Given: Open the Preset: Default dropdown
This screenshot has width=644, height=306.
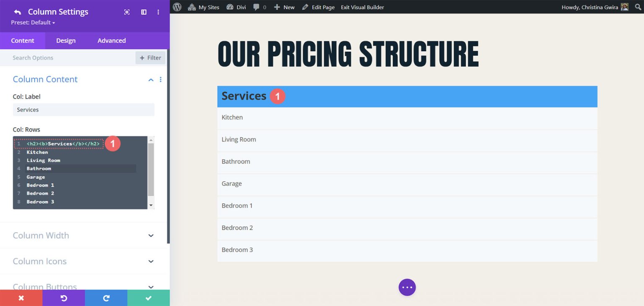Looking at the screenshot, I should [x=32, y=23].
